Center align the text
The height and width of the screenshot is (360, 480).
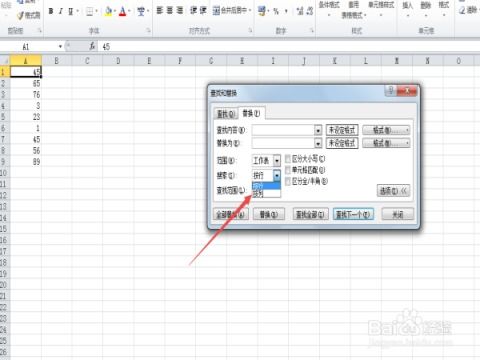click(170, 11)
